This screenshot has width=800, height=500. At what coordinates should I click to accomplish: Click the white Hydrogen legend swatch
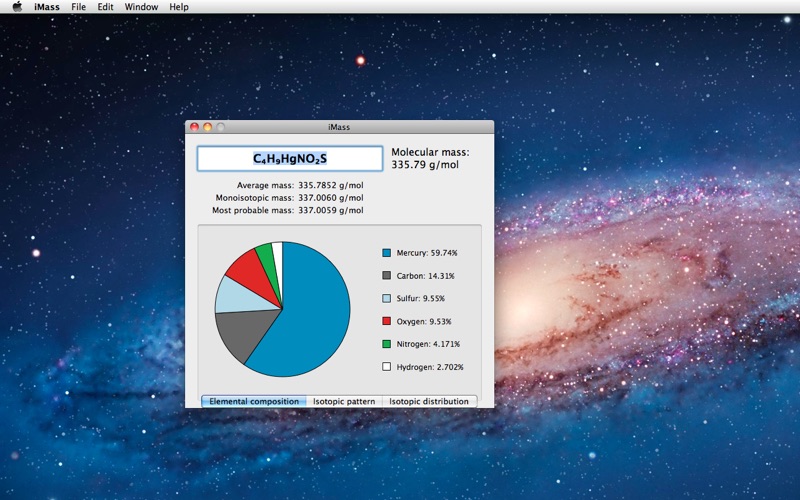click(x=386, y=368)
